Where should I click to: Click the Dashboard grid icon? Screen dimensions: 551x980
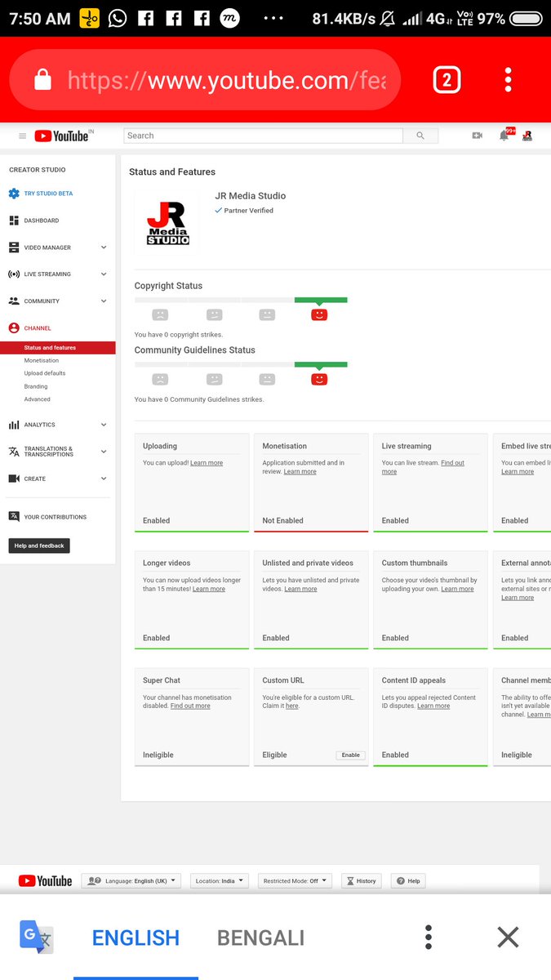coord(14,220)
